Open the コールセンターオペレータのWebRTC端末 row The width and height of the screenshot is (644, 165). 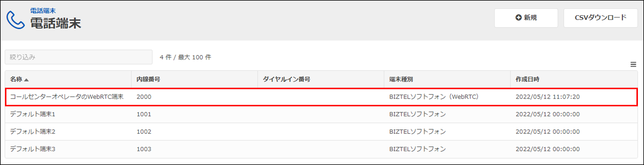tap(67, 97)
